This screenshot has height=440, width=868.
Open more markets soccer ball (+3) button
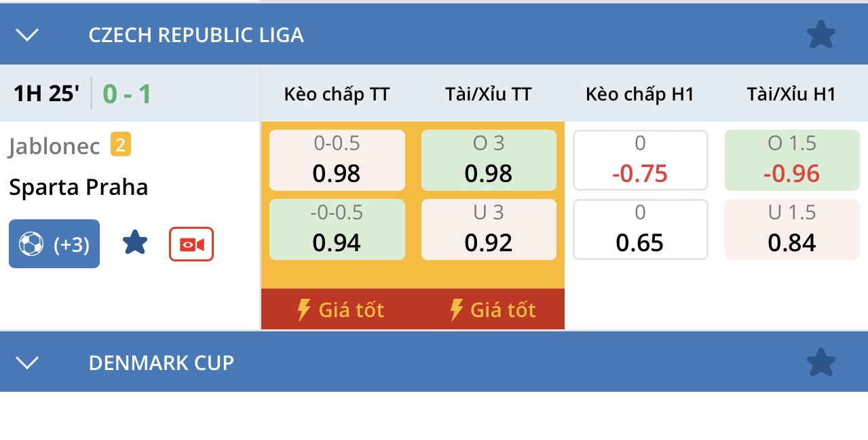pos(54,244)
